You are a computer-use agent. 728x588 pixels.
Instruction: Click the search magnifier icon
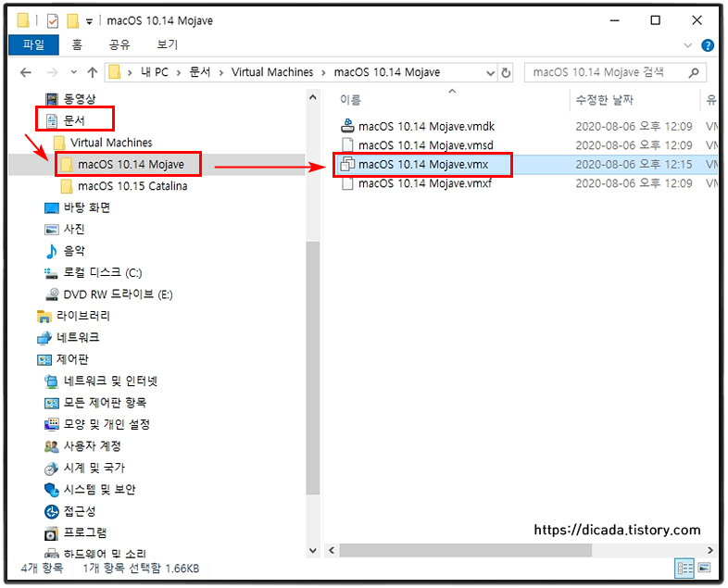[694, 73]
